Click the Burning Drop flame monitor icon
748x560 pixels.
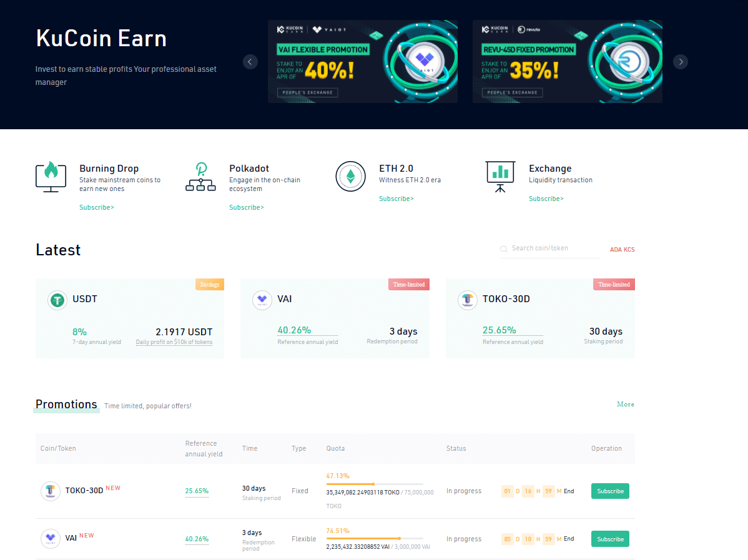[x=51, y=177]
